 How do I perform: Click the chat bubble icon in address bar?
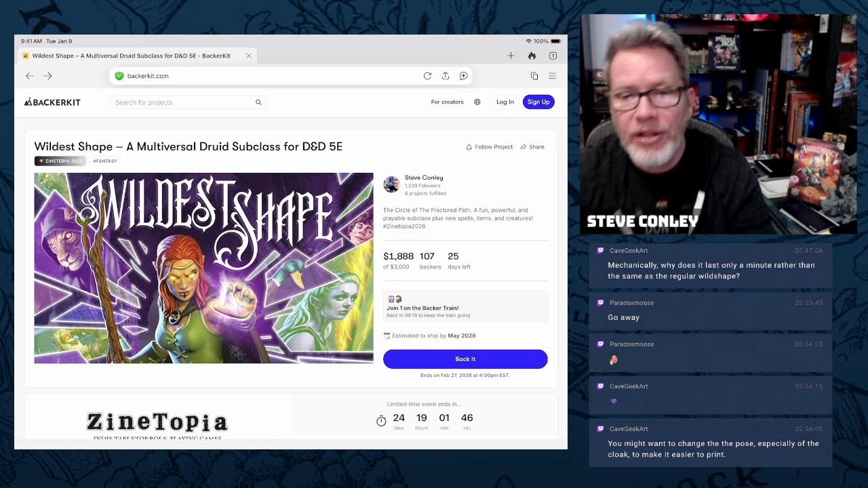pyautogui.click(x=464, y=76)
